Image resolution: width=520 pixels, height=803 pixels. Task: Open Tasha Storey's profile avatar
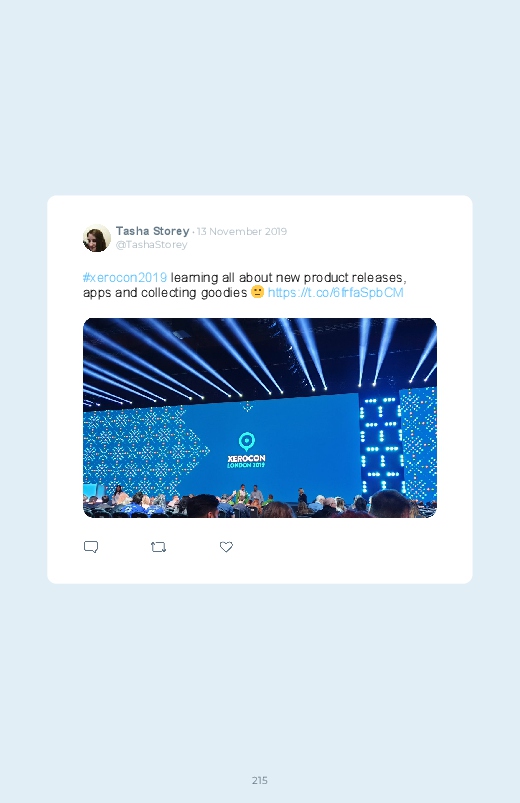pos(97,238)
